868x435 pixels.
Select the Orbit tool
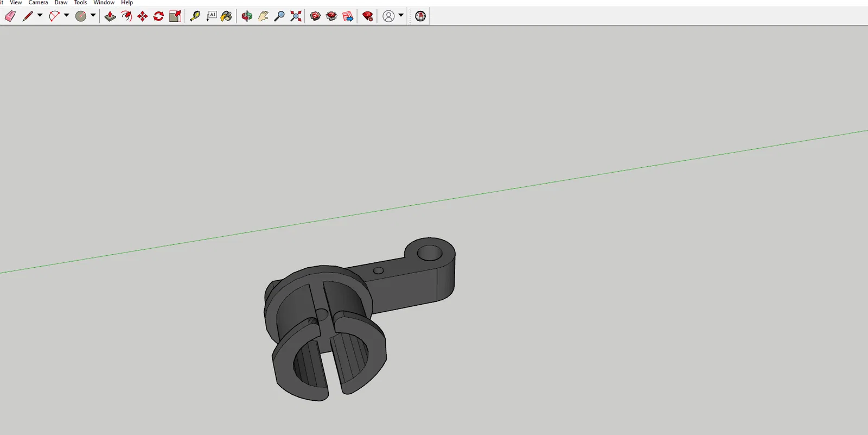tap(247, 16)
